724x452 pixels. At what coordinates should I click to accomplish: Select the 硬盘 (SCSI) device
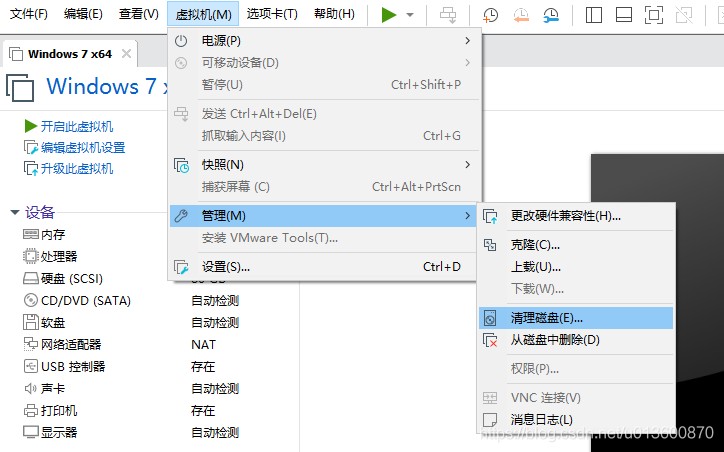(63, 278)
